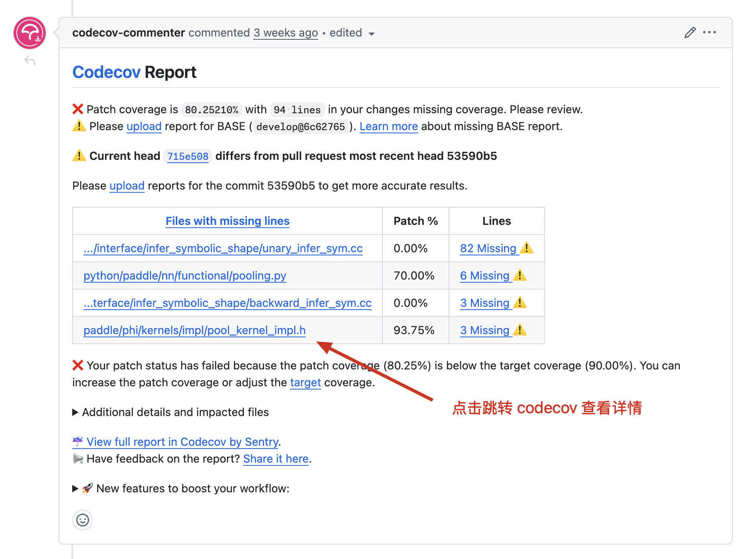Click the codecov-commenter avatar icon
This screenshot has height=559, width=756.
coord(30,33)
